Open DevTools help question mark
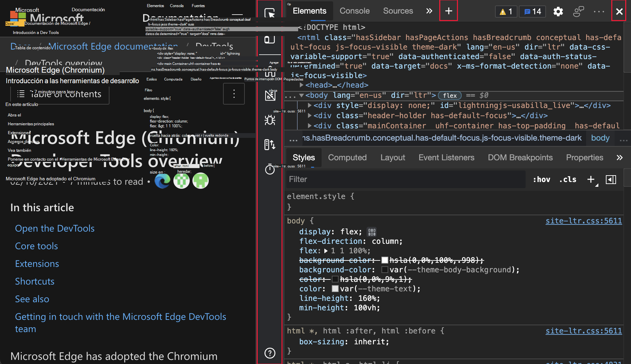Viewport: 631px width, 364px height. pos(270,353)
